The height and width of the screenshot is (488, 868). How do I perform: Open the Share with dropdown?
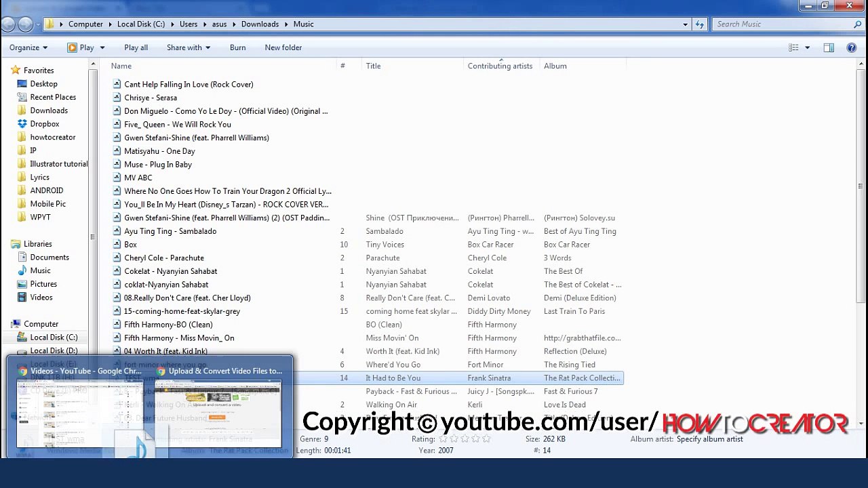(189, 47)
